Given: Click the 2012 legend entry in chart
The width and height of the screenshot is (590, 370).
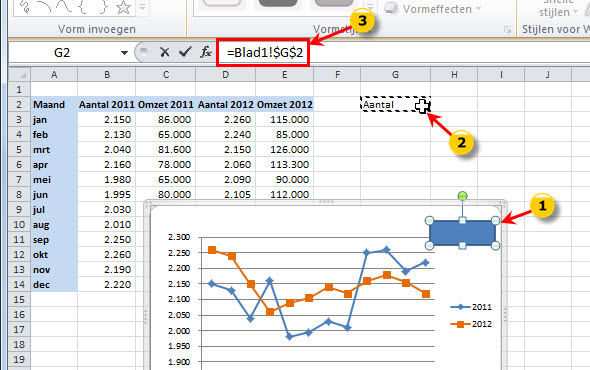Looking at the screenshot, I should pyautogui.click(x=471, y=324).
